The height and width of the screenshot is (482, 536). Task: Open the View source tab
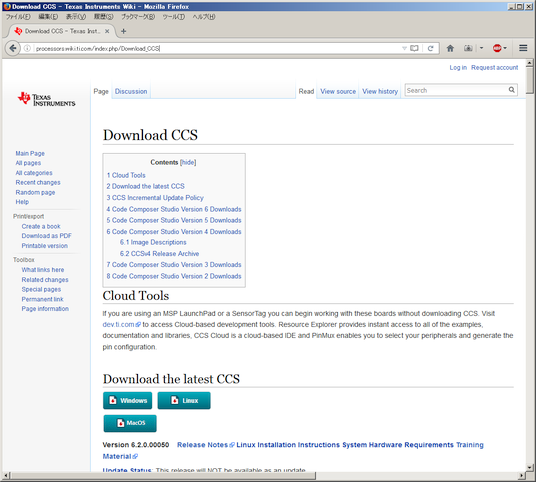pos(338,91)
